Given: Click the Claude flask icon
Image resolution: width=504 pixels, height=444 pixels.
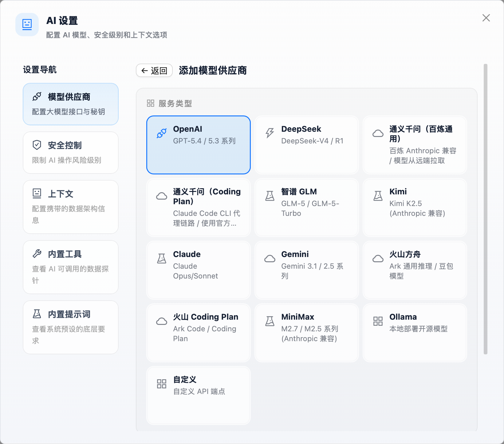Looking at the screenshot, I should (162, 259).
